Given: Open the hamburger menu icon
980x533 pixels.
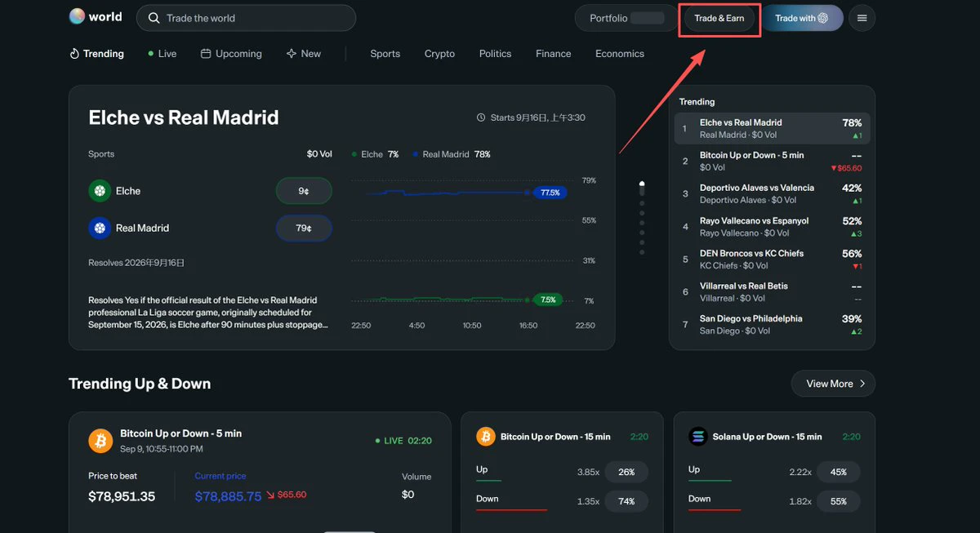Looking at the screenshot, I should (862, 18).
